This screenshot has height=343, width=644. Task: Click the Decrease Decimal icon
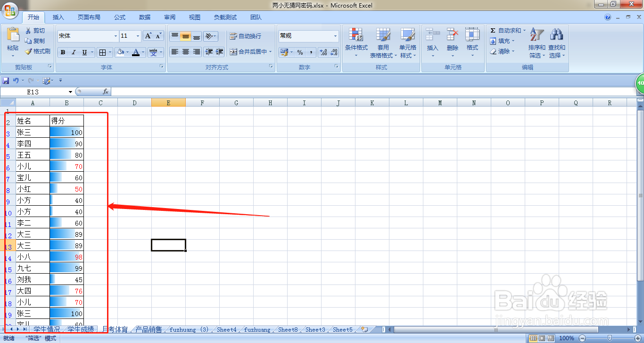(x=334, y=52)
